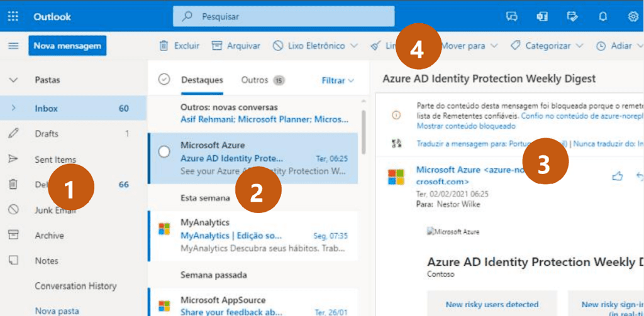Open the Outlook notes feed icon

tap(541, 16)
